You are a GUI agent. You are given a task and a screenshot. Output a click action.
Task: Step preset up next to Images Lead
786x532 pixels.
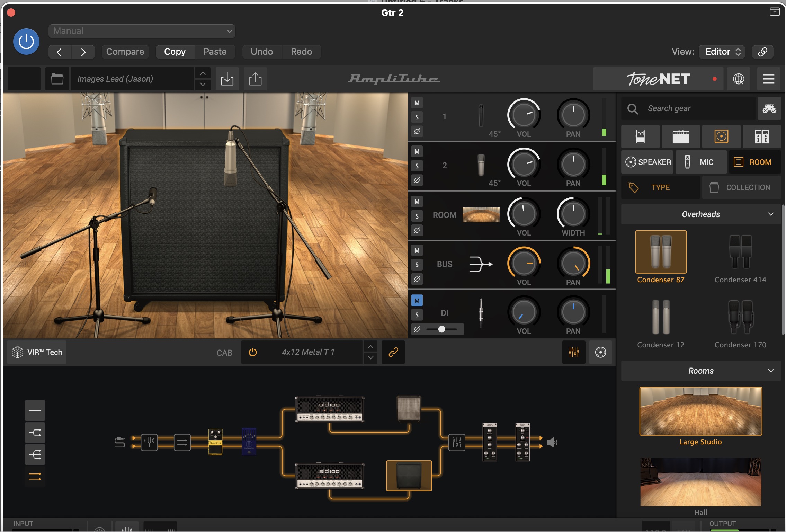coord(203,73)
